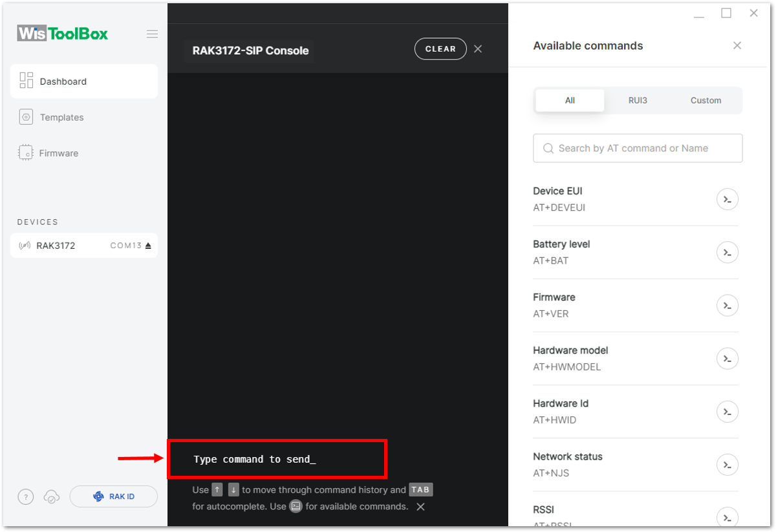Click the Battery level command name
Screen dimensions: 776x532
coord(561,244)
